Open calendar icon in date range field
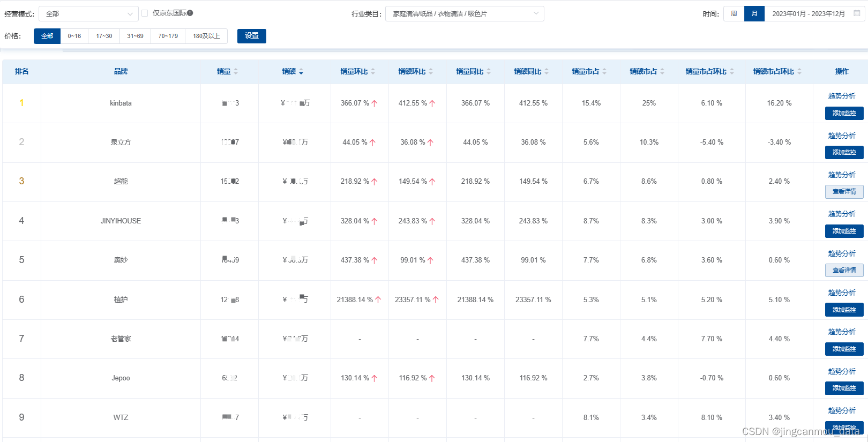Image resolution: width=868 pixels, height=442 pixels. (x=857, y=13)
